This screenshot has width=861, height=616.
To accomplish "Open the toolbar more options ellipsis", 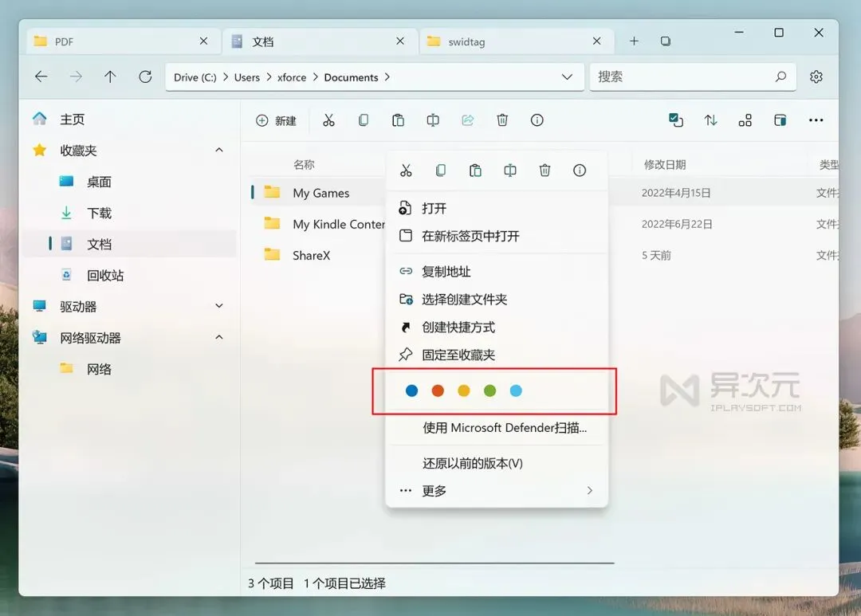I will click(816, 120).
